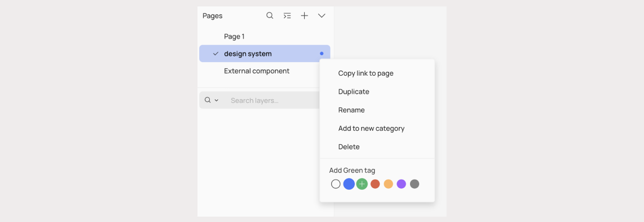Add the green tag swatch
644x222 pixels.
tap(362, 184)
